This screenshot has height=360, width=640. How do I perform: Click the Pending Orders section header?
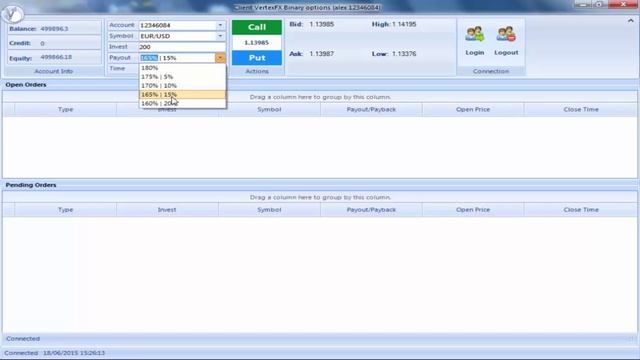point(31,185)
